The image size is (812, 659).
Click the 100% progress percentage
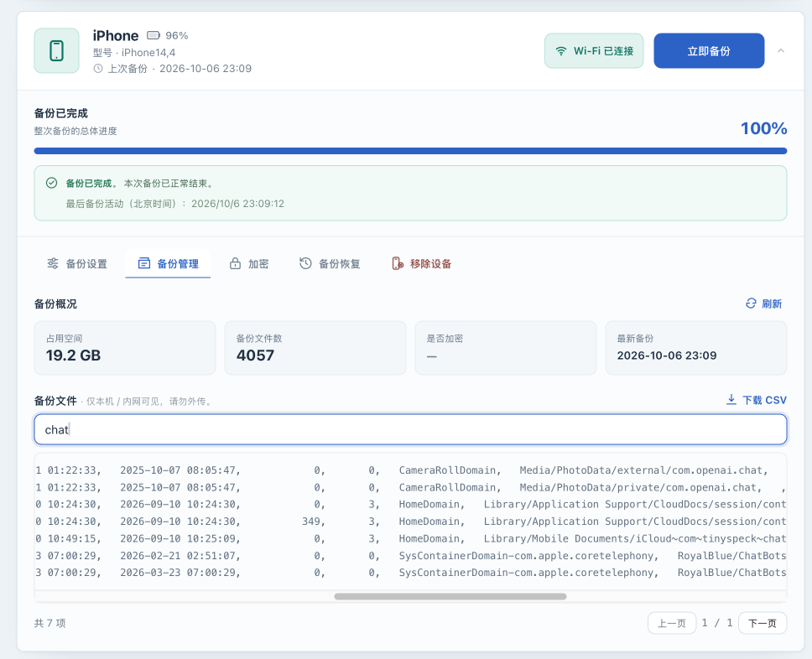pyautogui.click(x=764, y=128)
